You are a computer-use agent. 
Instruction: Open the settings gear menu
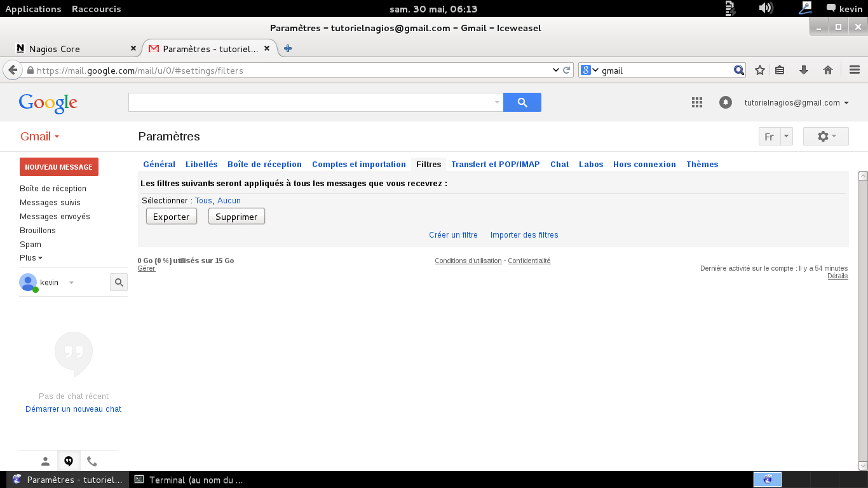point(826,137)
